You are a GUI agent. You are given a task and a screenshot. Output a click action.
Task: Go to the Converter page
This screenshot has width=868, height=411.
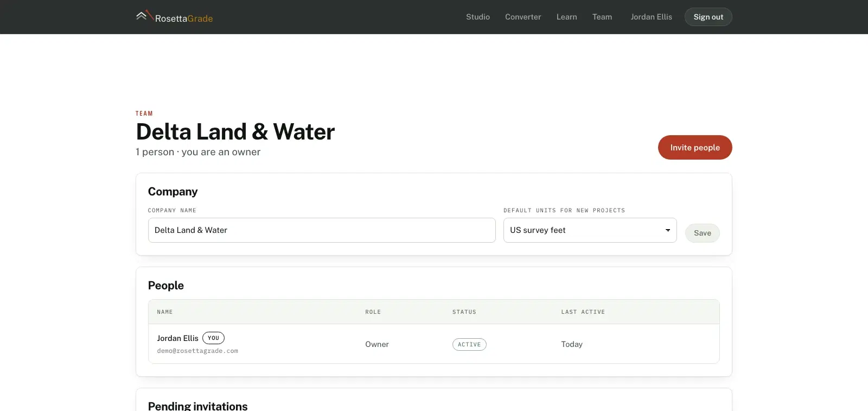[523, 17]
